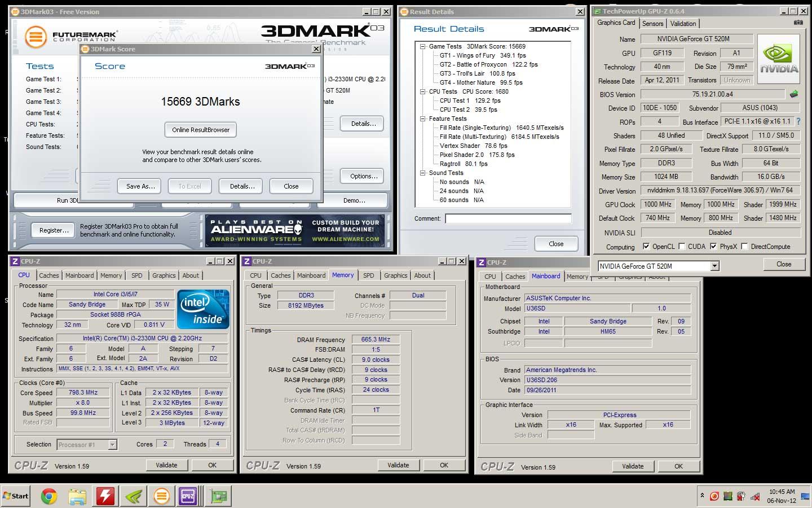Toggle the DirectCompute checkbox
812x508 pixels.
click(744, 247)
